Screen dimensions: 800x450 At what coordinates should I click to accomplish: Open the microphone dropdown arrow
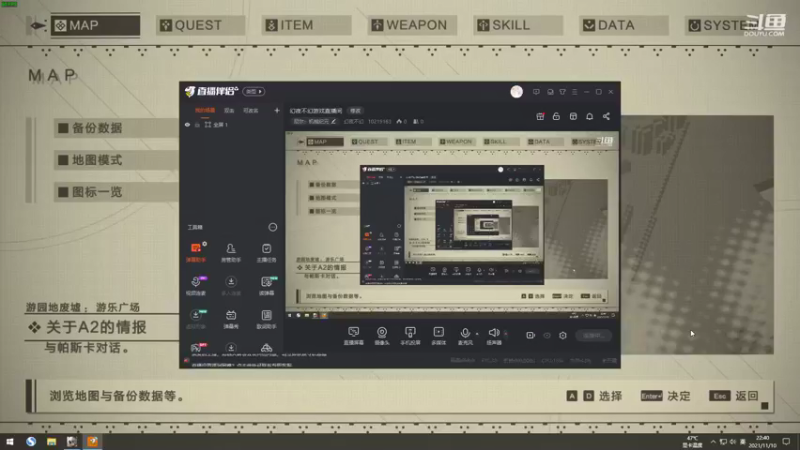coord(477,334)
